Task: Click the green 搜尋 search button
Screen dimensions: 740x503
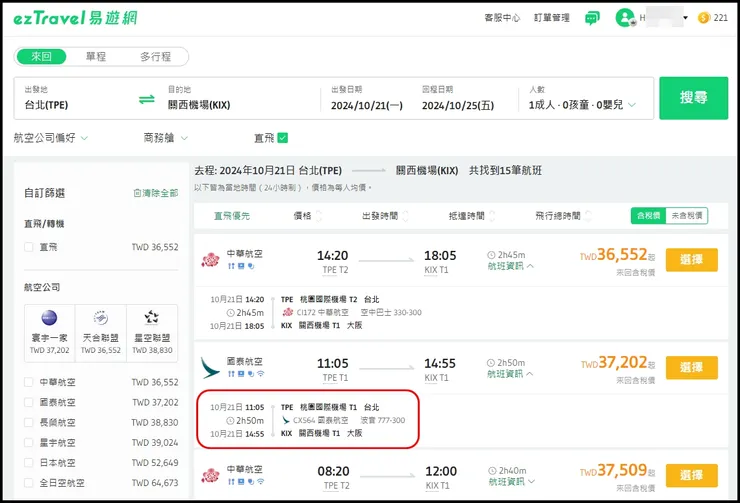Action: [693, 98]
